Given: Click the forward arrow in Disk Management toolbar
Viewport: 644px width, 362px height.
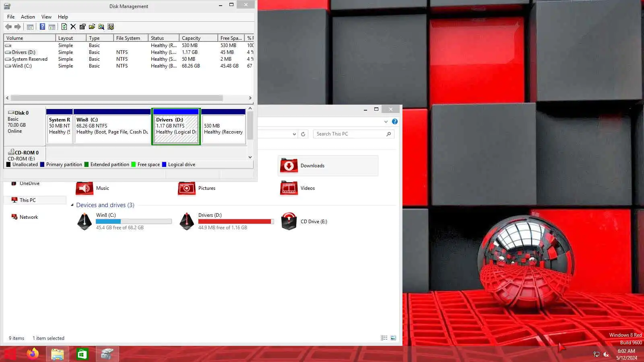Looking at the screenshot, I should [x=18, y=27].
